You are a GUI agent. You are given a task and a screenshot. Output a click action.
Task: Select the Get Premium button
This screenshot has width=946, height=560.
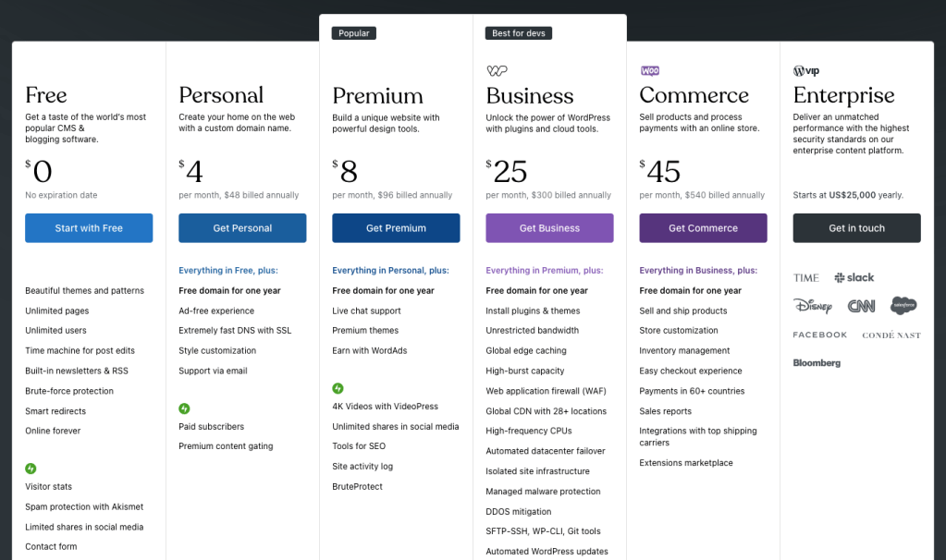pyautogui.click(x=396, y=228)
